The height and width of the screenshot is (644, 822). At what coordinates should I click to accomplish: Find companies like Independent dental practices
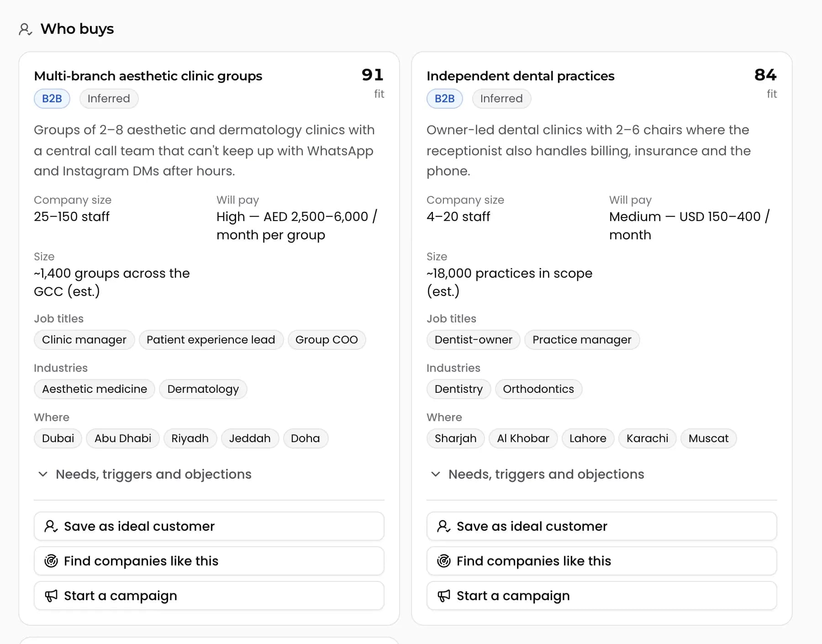pyautogui.click(x=602, y=561)
